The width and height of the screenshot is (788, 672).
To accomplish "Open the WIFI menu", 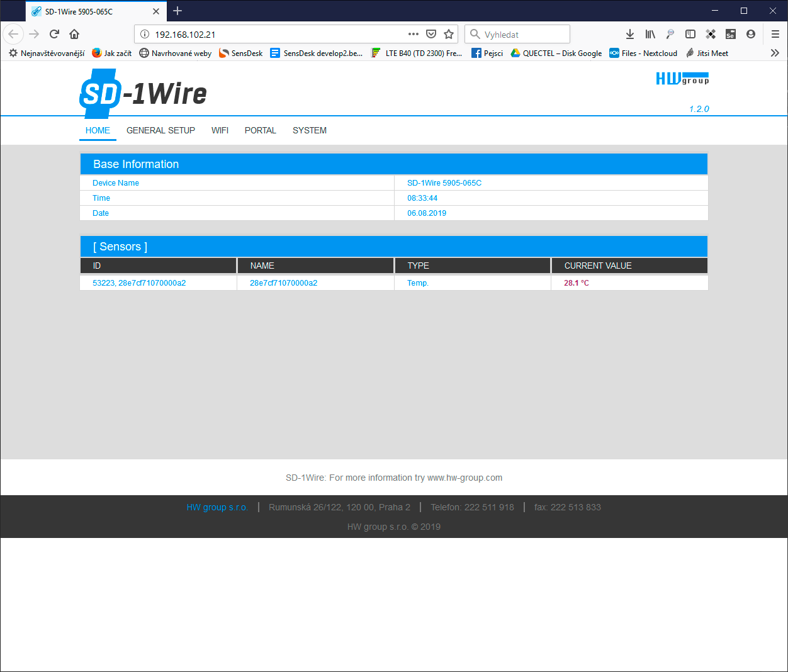I will [x=220, y=130].
